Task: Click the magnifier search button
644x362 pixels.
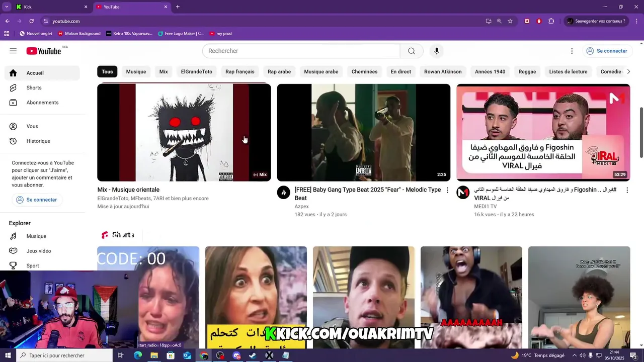Action: pos(412,51)
